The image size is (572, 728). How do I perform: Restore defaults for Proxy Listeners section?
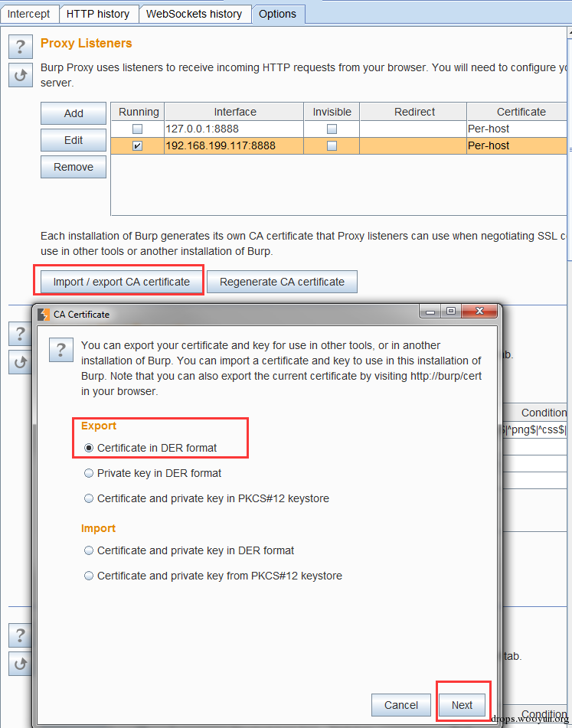point(21,75)
